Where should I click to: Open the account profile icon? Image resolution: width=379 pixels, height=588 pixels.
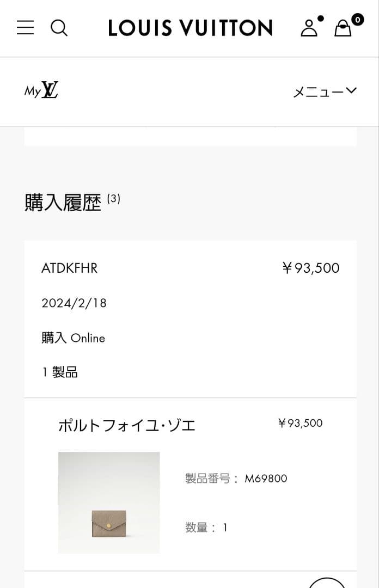click(x=309, y=28)
